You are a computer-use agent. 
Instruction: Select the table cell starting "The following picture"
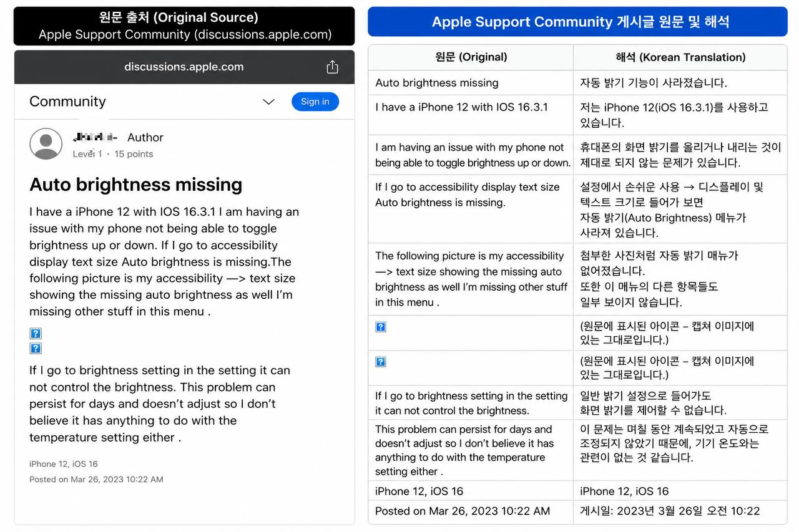click(471, 279)
